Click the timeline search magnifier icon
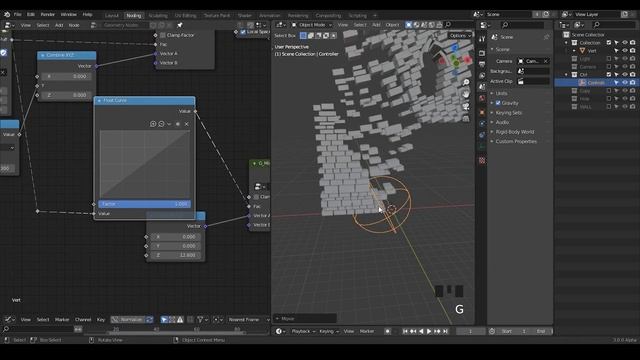 (6, 329)
